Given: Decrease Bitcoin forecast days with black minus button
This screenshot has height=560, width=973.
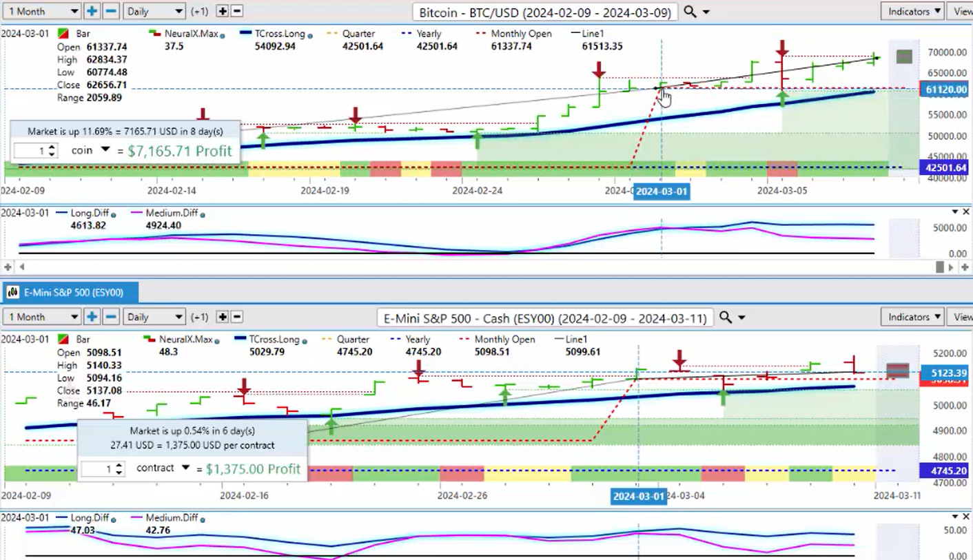Looking at the screenshot, I should [236, 11].
